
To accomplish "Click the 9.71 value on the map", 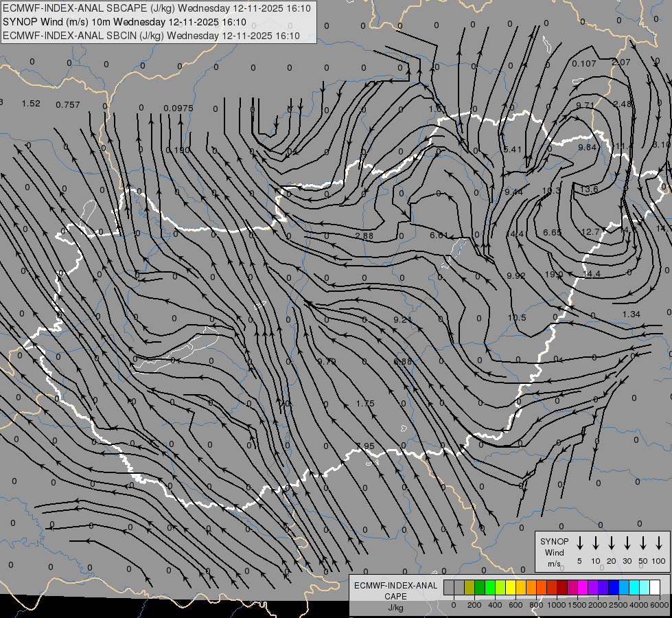I will [586, 105].
